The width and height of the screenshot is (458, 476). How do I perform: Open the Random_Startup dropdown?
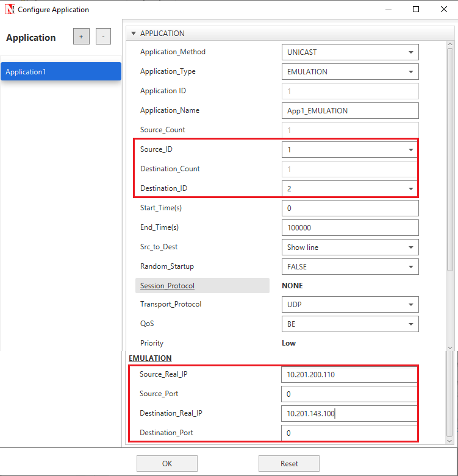pos(349,267)
